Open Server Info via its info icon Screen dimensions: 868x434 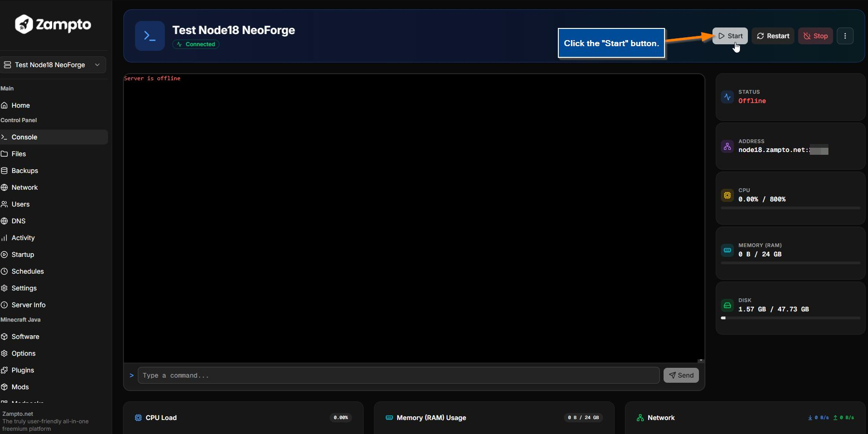click(x=4, y=305)
